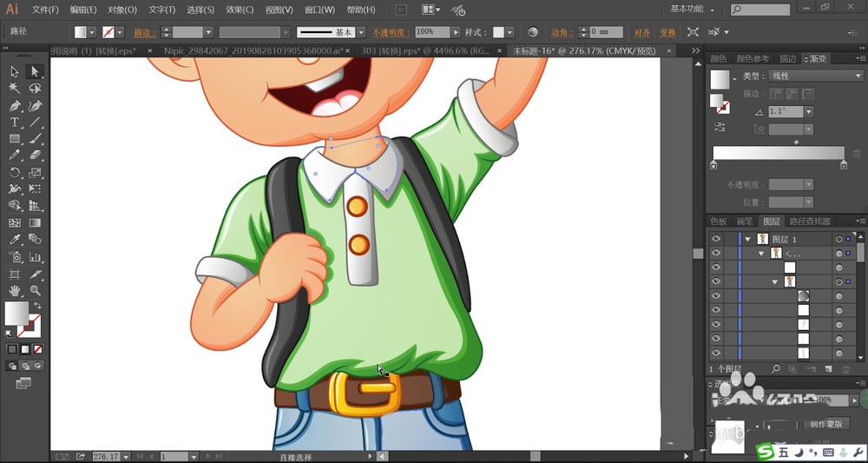
Task: Select the Paintbrush tool
Action: pos(35,138)
